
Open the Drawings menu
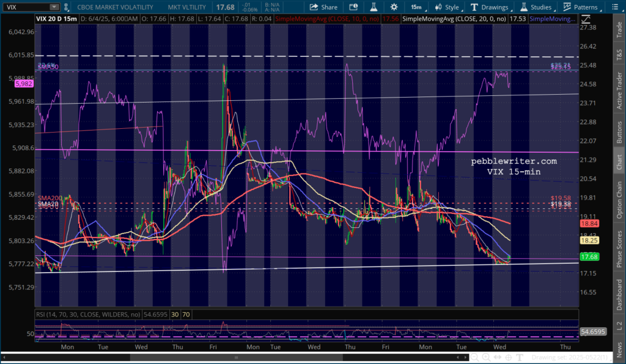490,7
